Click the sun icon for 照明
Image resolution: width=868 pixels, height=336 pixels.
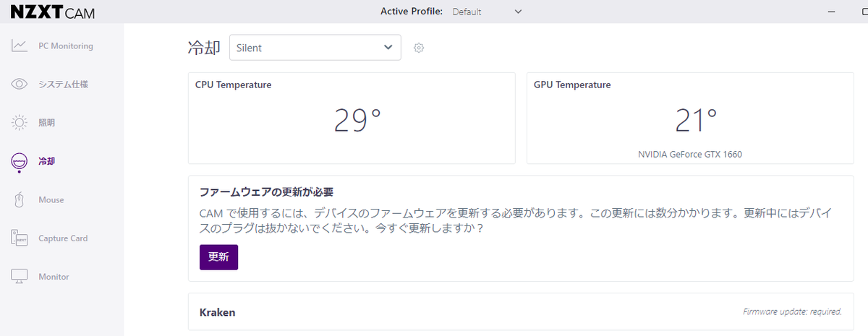[x=20, y=123]
